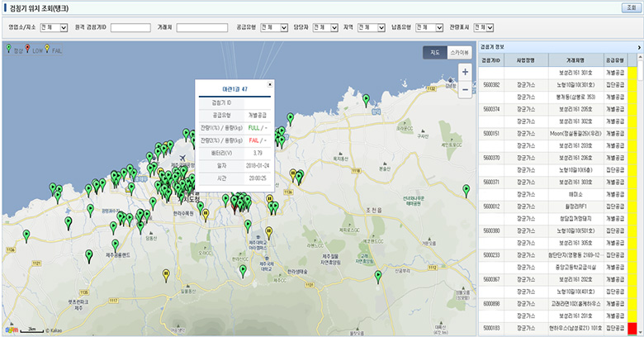Image resolution: width=644 pixels, height=337 pixels.
Task: Expand the 잔량표시 dropdown
Action: (484, 27)
